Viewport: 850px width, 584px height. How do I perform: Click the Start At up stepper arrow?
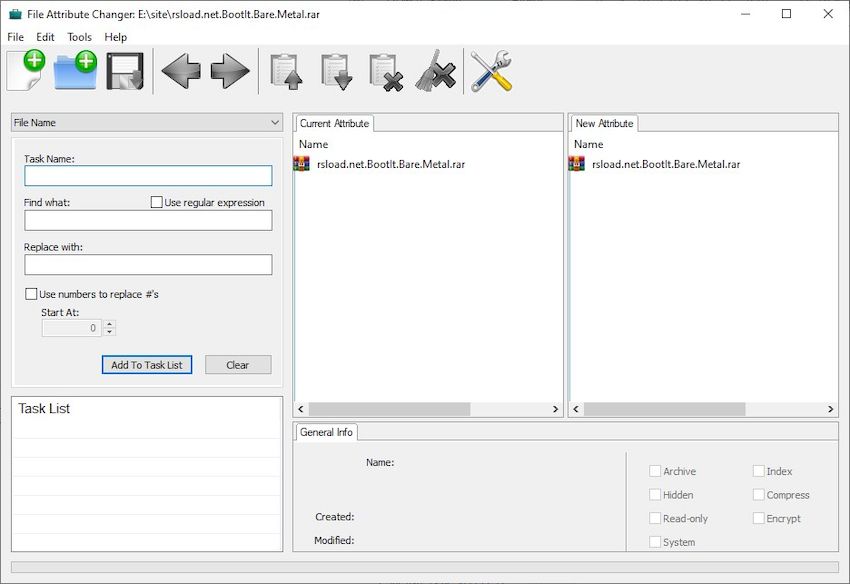(109, 323)
